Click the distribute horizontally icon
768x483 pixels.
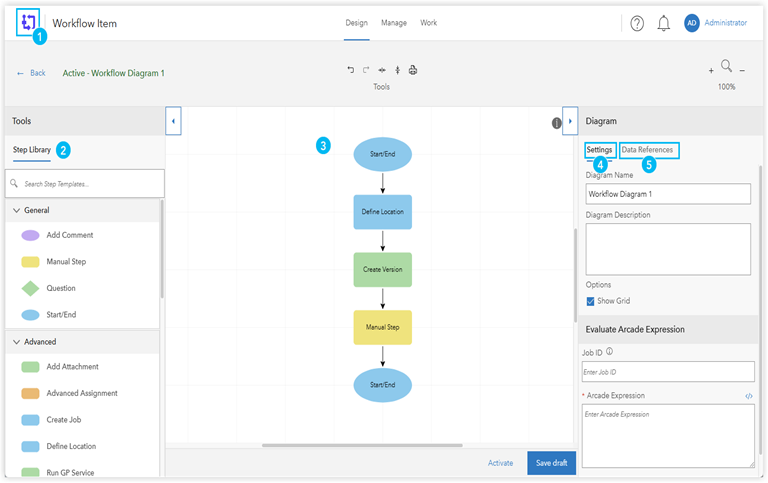pos(382,70)
